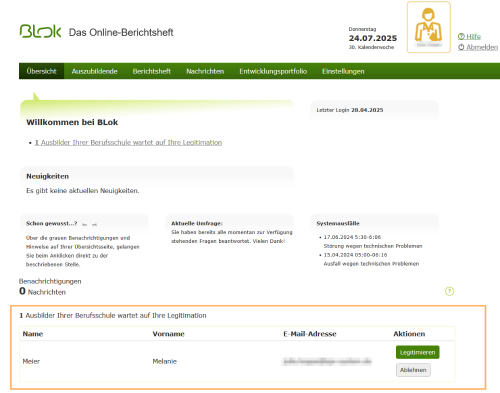Viewport: 500px width, 393px height.
Task: Click the Das Online-Berichtsheft title
Action: (x=121, y=32)
